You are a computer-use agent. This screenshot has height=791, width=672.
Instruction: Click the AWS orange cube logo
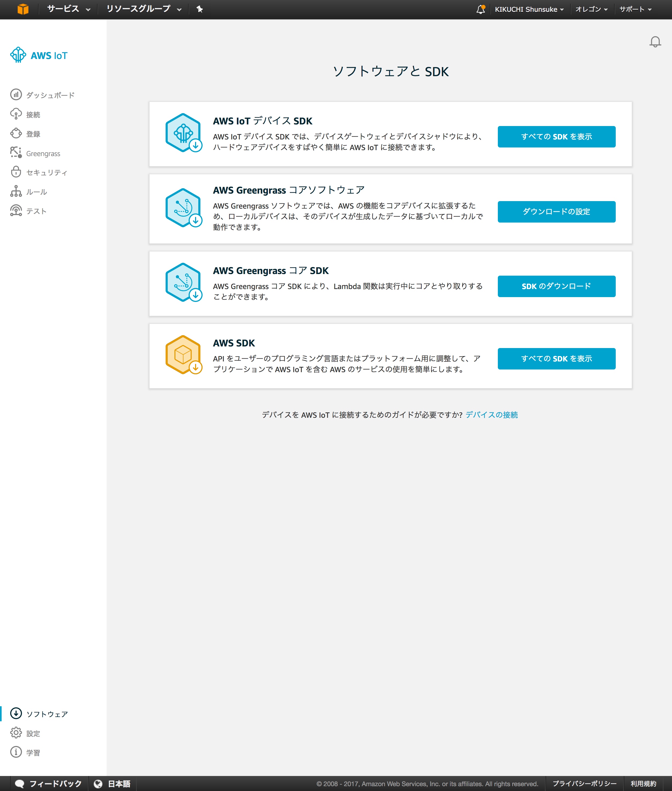(x=23, y=9)
